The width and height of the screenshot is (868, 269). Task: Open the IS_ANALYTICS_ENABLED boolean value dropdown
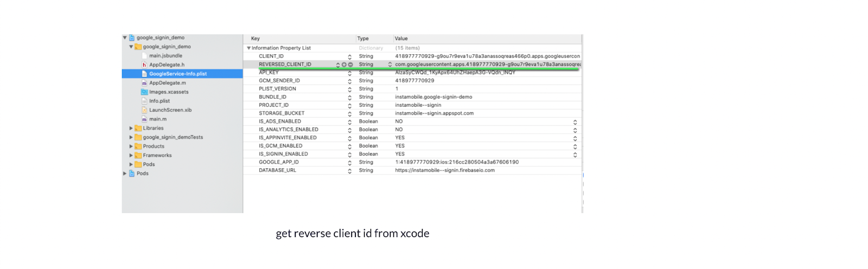[x=575, y=130]
